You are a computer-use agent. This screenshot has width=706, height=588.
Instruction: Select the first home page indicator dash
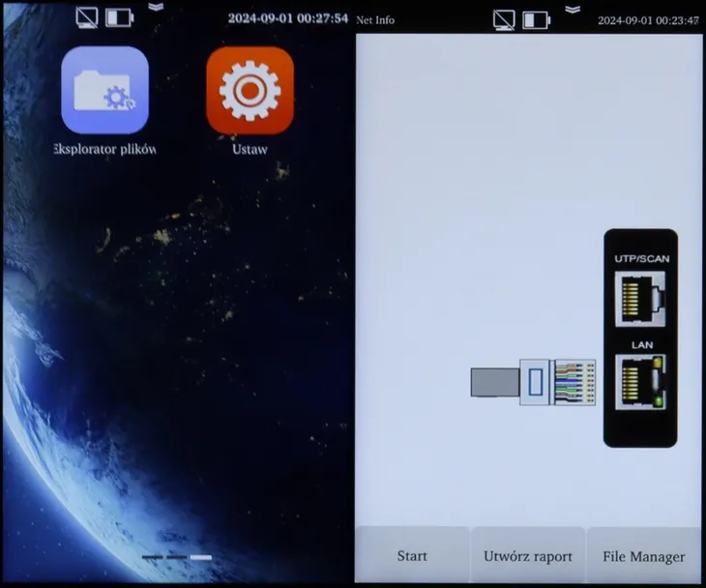[152, 558]
